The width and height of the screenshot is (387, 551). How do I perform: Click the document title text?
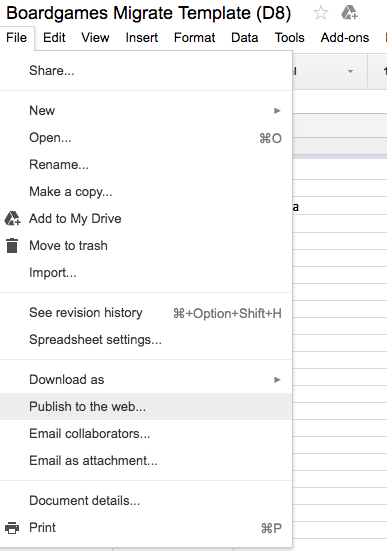149,13
